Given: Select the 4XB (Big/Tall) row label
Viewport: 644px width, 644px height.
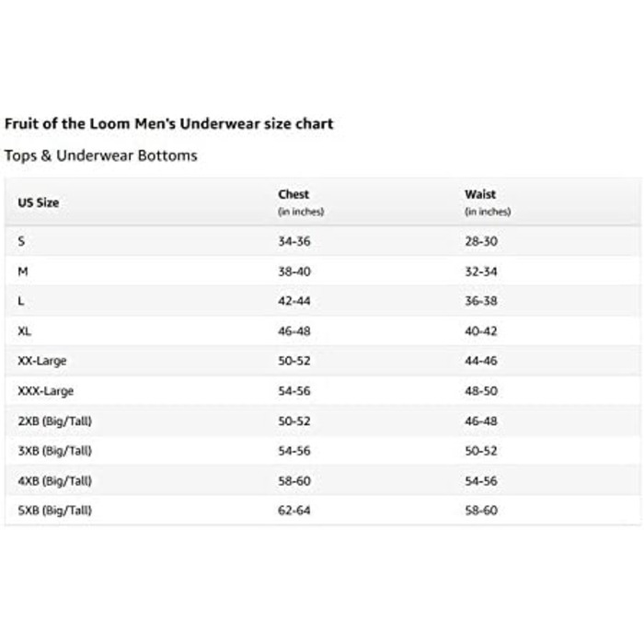Looking at the screenshot, I should coord(55,481).
